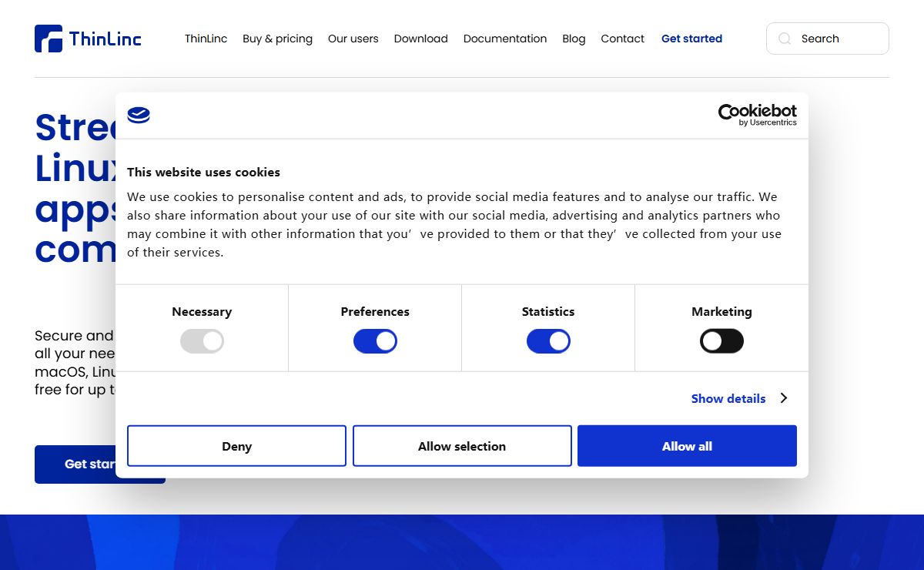
Task: Click the Cookiebot cookie logo icon
Action: click(139, 116)
